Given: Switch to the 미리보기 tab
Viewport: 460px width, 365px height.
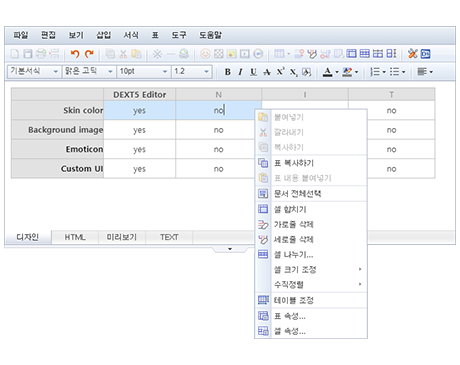Looking at the screenshot, I should [122, 237].
